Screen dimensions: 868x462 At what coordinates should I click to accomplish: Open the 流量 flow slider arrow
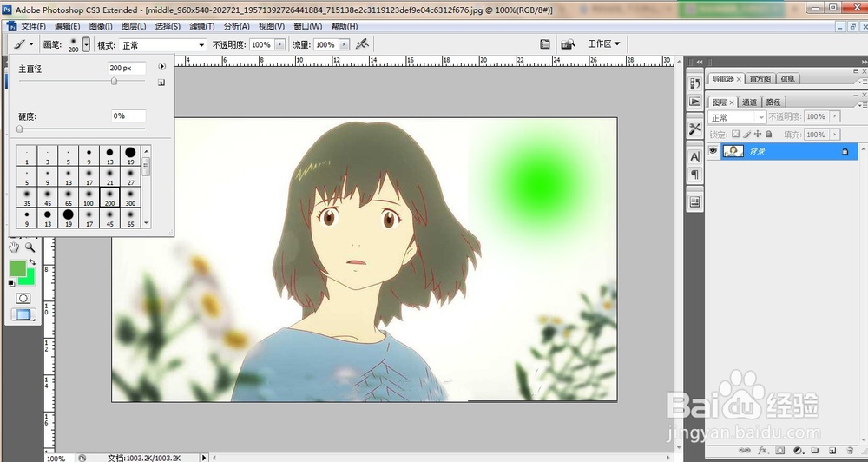click(x=345, y=45)
